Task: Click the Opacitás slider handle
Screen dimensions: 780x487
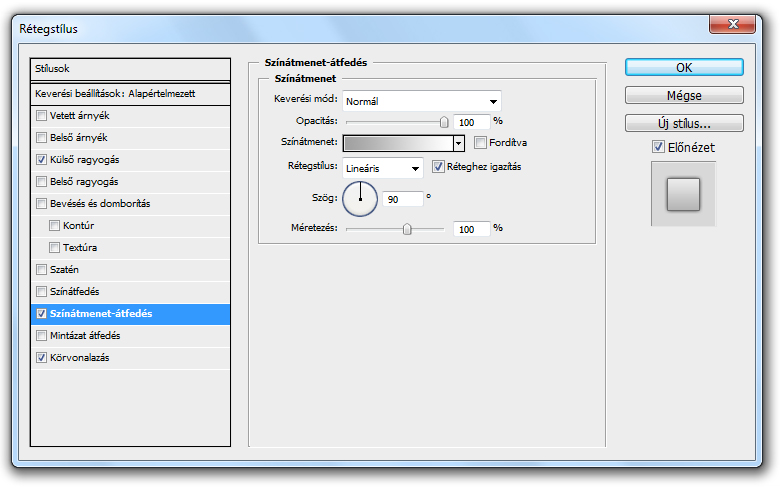Action: coord(444,122)
